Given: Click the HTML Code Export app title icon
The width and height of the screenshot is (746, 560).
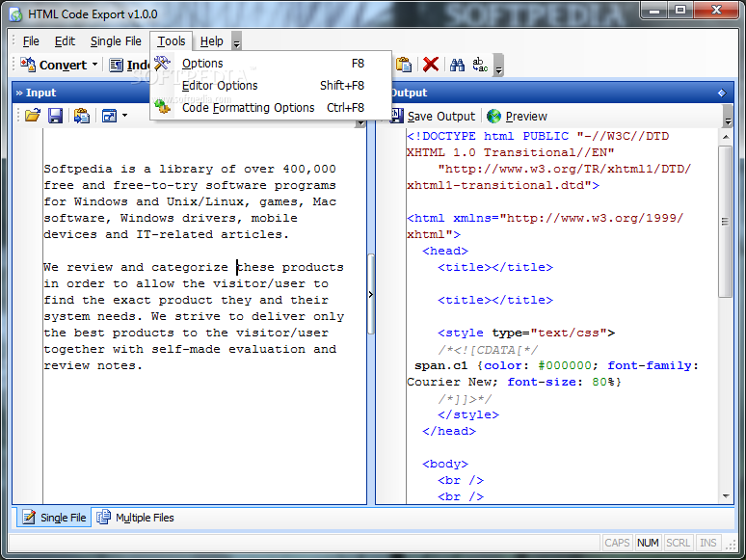Looking at the screenshot, I should point(16,14).
